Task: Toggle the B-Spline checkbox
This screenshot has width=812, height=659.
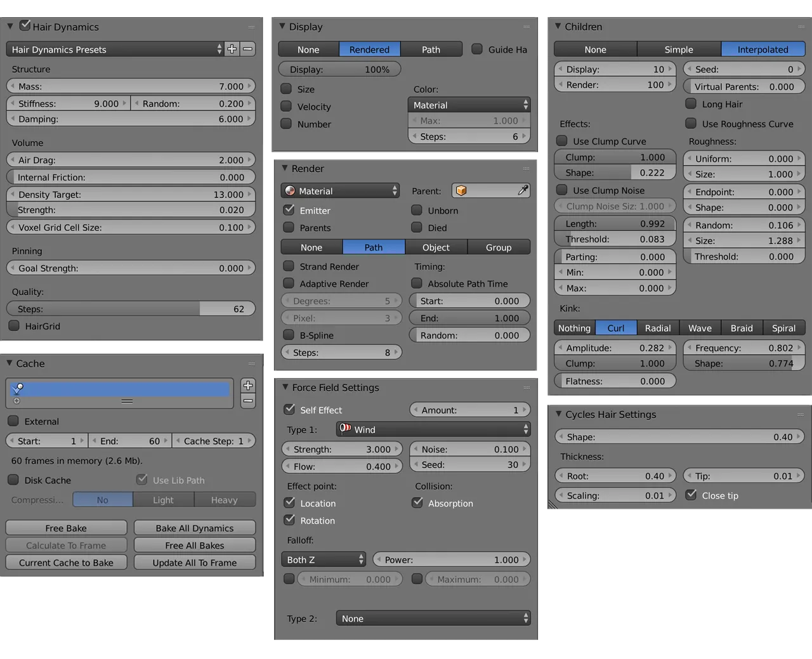Action: tap(289, 335)
